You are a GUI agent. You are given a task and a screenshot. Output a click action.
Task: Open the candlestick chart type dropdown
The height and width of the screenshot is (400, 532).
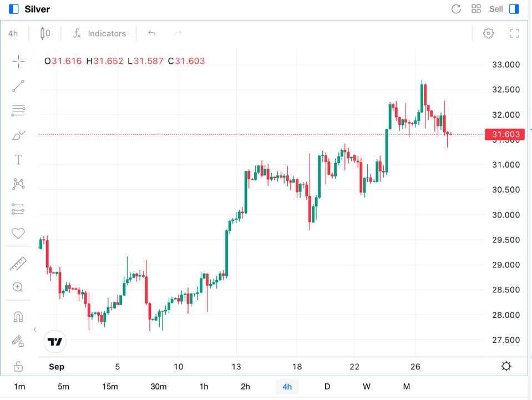(45, 33)
